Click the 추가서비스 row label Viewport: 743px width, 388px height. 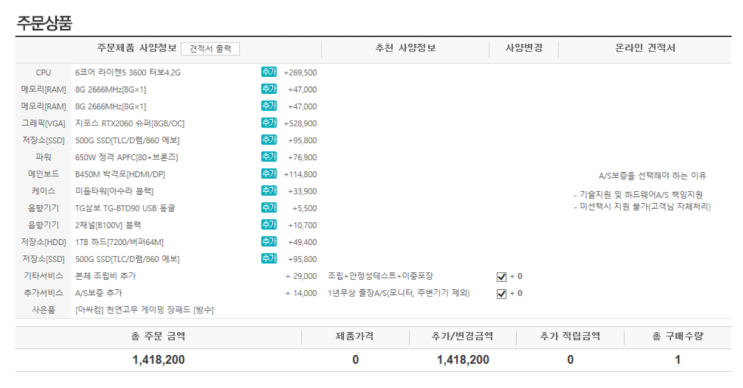tap(43, 293)
